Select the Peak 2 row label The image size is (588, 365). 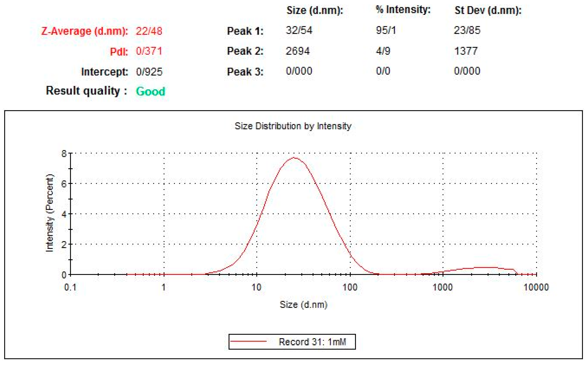tap(245, 51)
